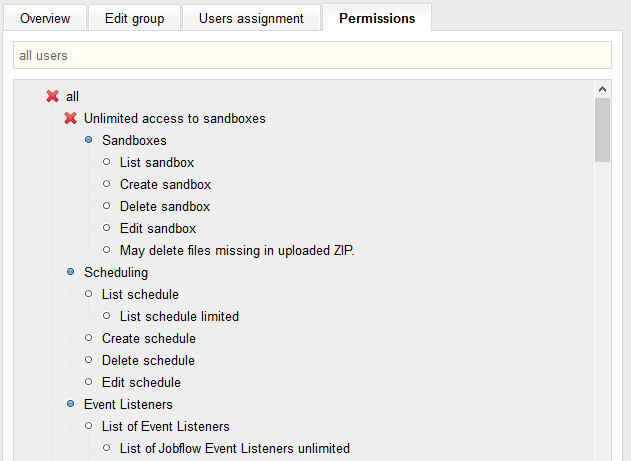Click the scroll up arrow of permissions list
Screen dimensions: 631x461
click(602, 90)
